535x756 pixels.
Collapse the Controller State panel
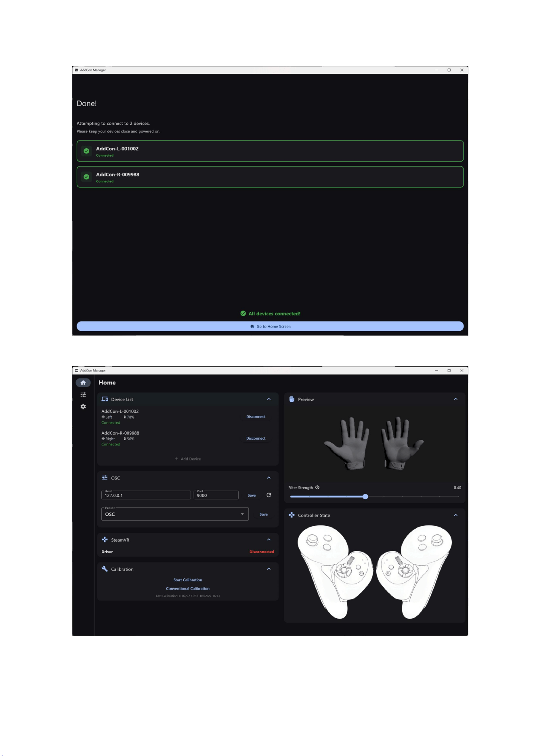(456, 515)
